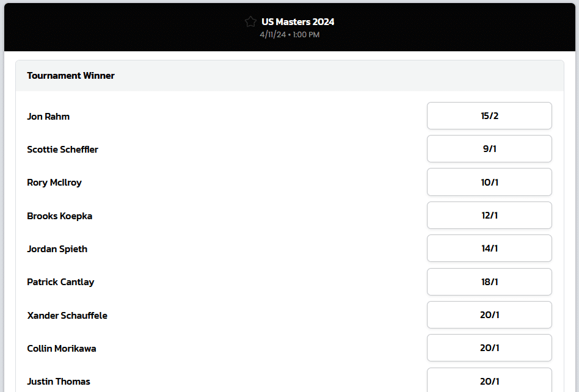
Task: Pick Rory McIlroy 10/1 odds button
Action: coord(489,182)
